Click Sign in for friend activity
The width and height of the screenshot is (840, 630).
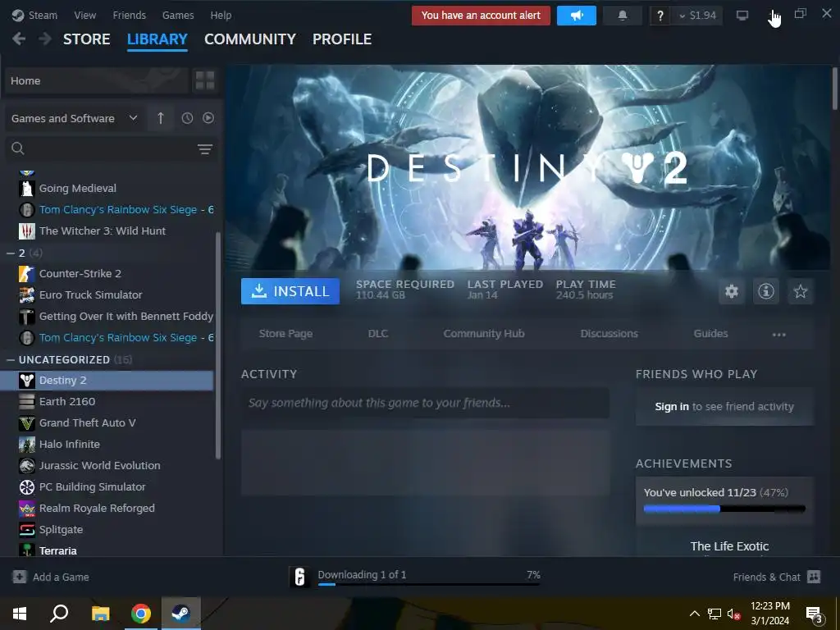point(671,407)
